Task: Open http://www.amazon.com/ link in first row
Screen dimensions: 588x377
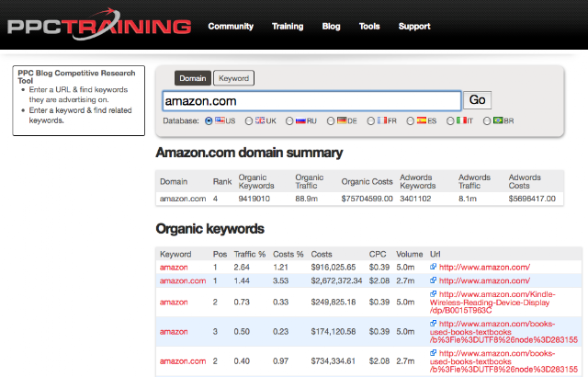Action: (484, 267)
